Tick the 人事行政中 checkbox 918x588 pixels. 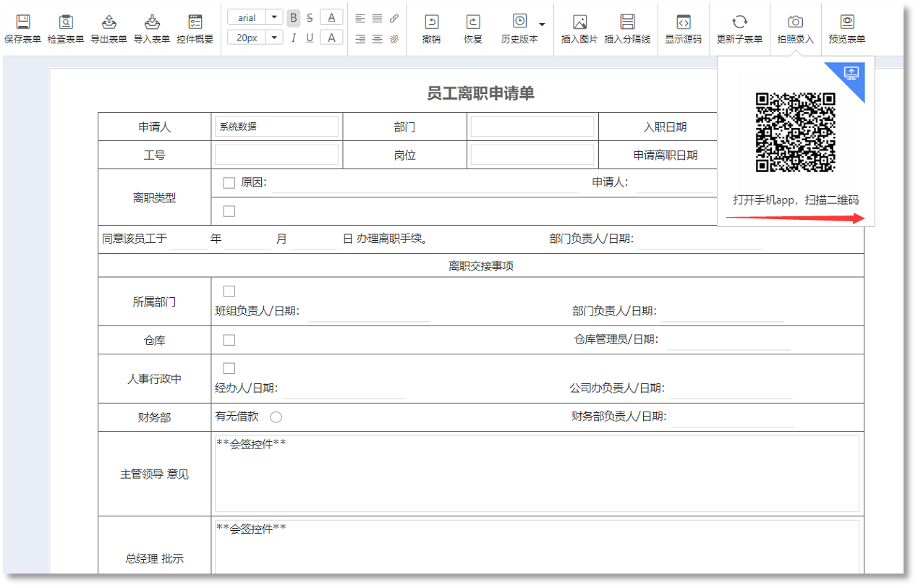click(229, 368)
